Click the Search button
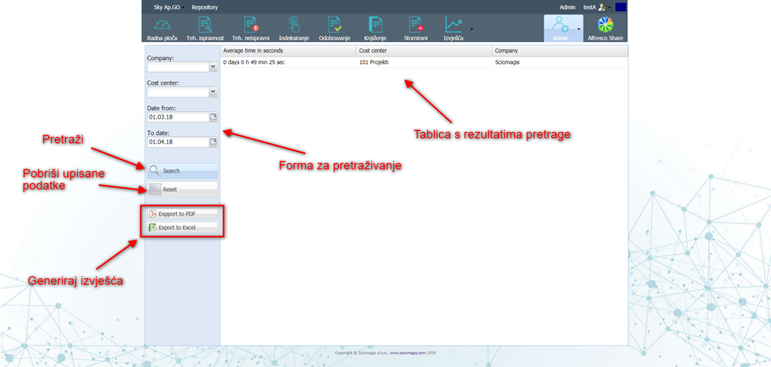This screenshot has width=771, height=367. tap(182, 171)
